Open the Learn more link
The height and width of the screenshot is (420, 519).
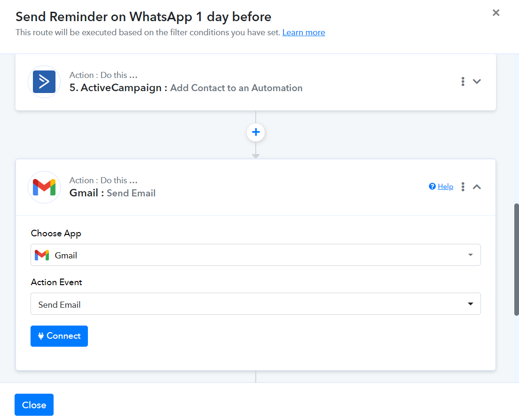tap(304, 32)
